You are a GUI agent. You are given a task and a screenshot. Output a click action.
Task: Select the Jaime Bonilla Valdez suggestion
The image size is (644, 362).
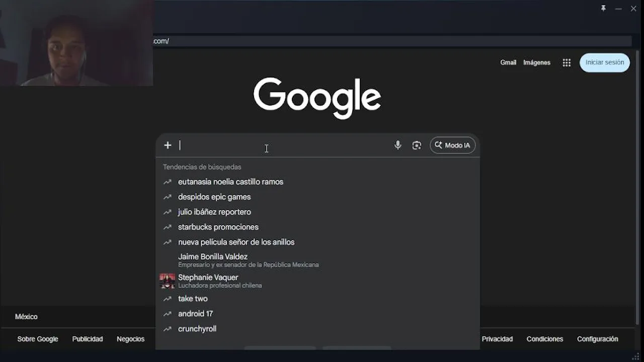coord(317,260)
